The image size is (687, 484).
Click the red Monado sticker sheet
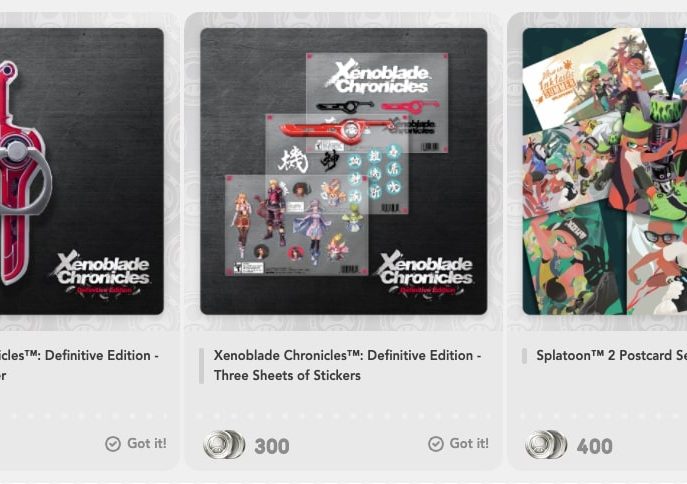coord(336,164)
